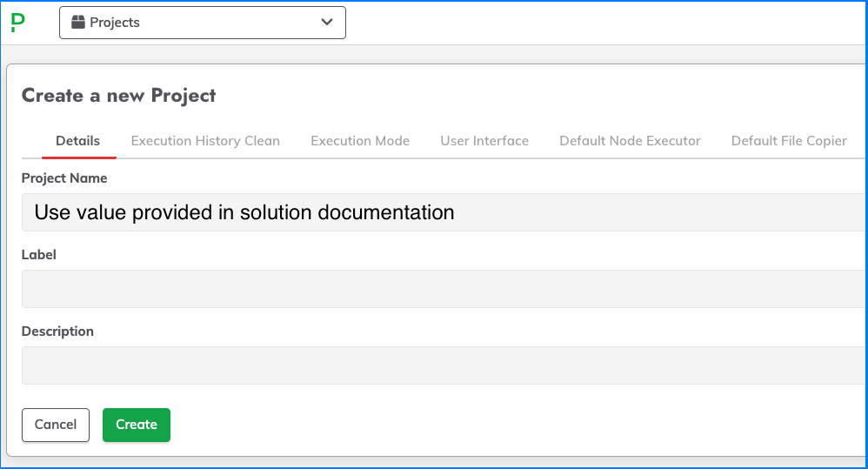Viewport: 868px width, 469px height.
Task: Click the "Label" field caption text
Action: pyautogui.click(x=39, y=255)
